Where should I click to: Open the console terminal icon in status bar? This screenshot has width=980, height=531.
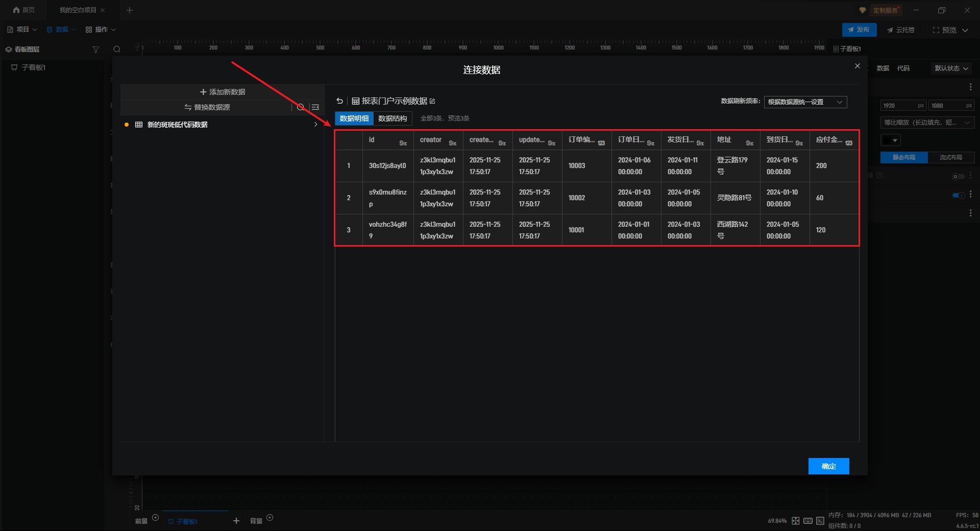[820, 521]
